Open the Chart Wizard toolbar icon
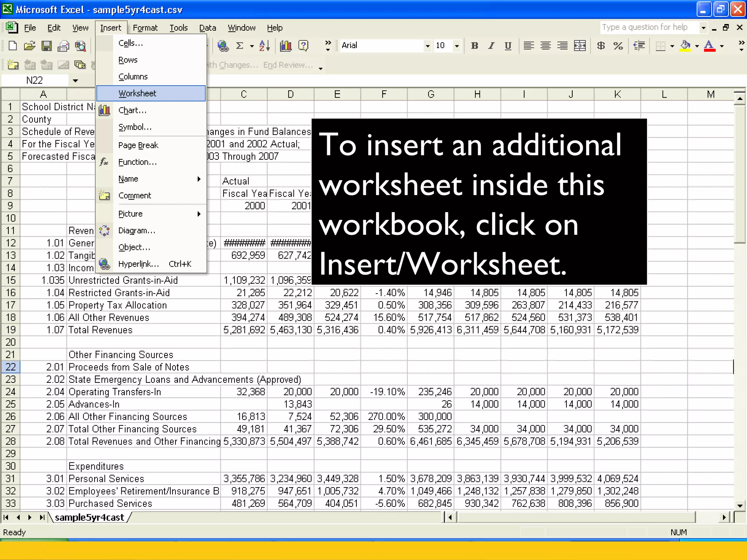 (x=286, y=46)
